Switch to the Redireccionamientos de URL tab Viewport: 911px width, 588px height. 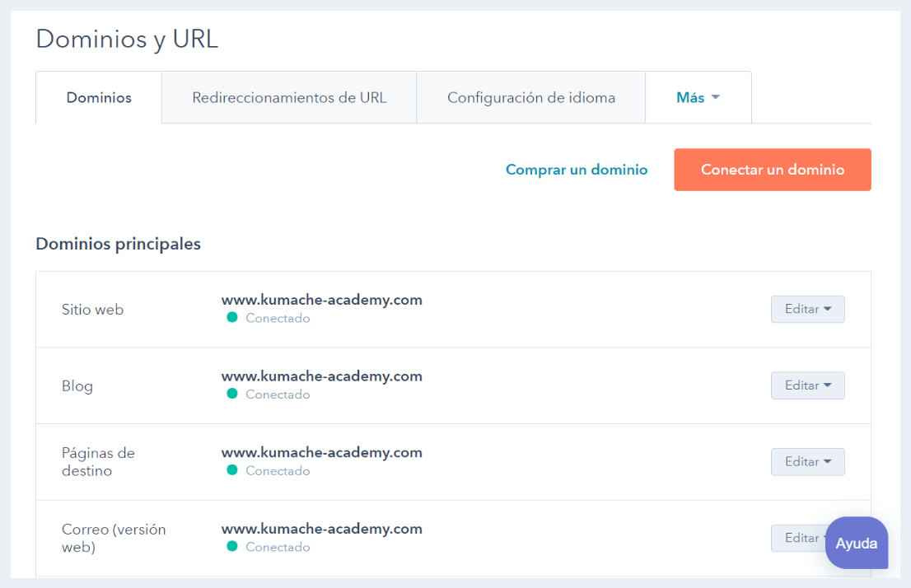point(289,96)
